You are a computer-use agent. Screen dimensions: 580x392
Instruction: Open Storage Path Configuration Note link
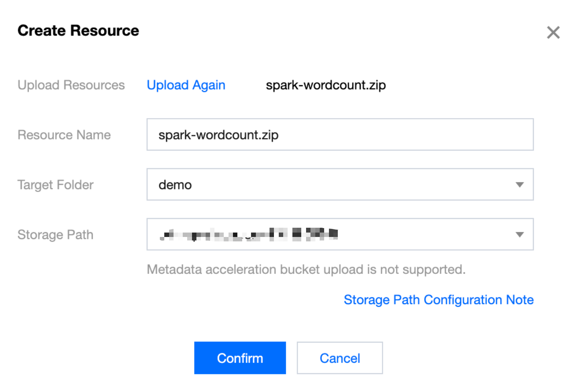(439, 300)
